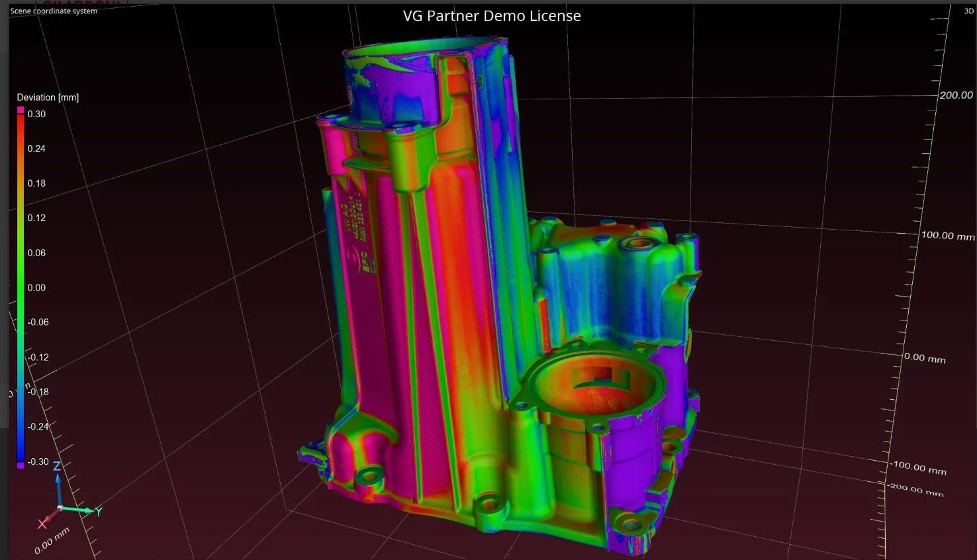Screen dimensions: 977x560
Task: Click the purple cap below the deviation scale
Action: pos(21,466)
